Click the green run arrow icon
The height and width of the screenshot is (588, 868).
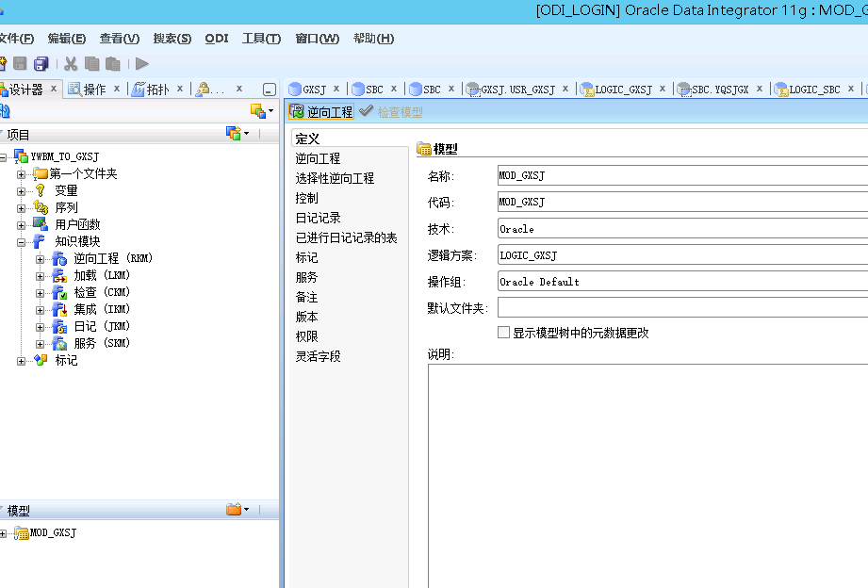pyautogui.click(x=142, y=62)
